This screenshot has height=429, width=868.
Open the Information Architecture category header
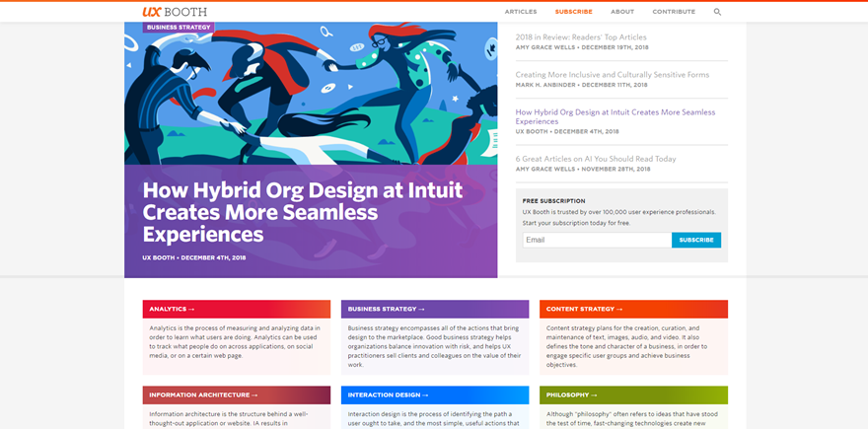pos(237,395)
